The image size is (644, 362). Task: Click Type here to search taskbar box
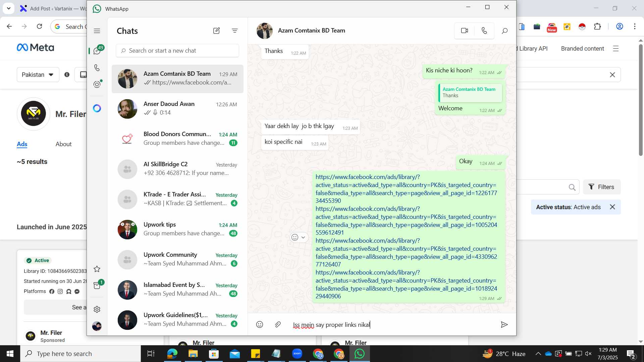tap(80, 354)
